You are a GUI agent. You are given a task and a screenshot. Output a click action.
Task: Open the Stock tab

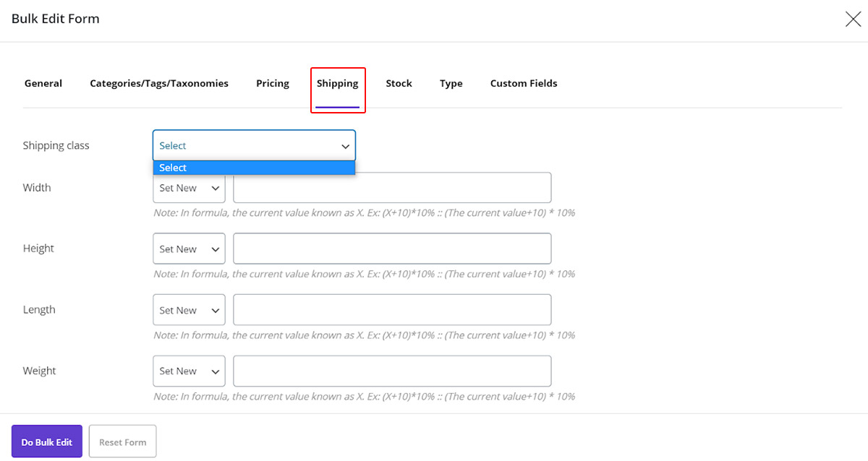[x=399, y=84]
